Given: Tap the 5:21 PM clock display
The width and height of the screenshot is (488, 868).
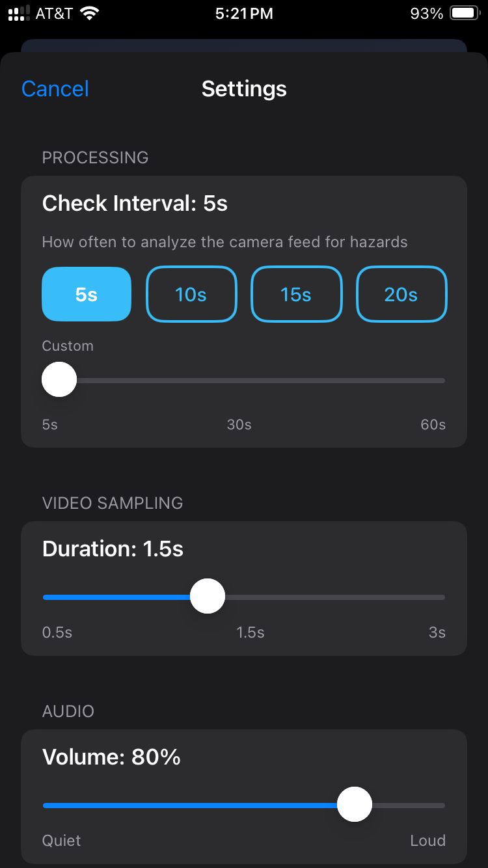Looking at the screenshot, I should pyautogui.click(x=244, y=13).
